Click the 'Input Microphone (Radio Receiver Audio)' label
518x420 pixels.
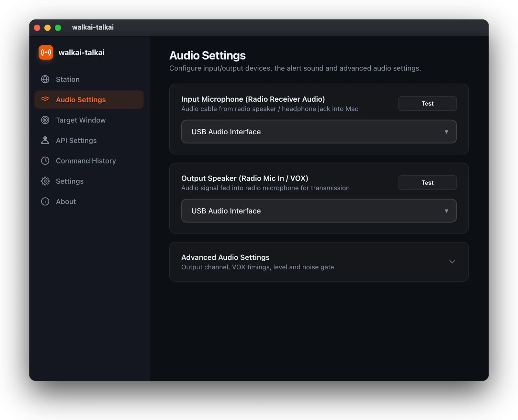253,99
